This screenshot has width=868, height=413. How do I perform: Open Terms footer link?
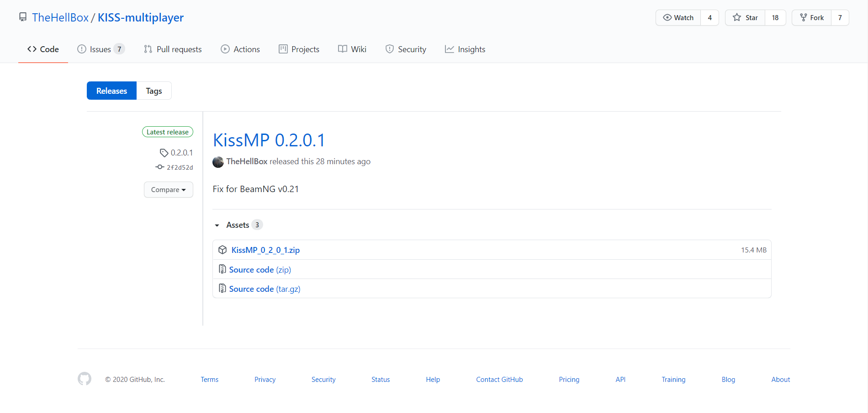[x=210, y=380]
